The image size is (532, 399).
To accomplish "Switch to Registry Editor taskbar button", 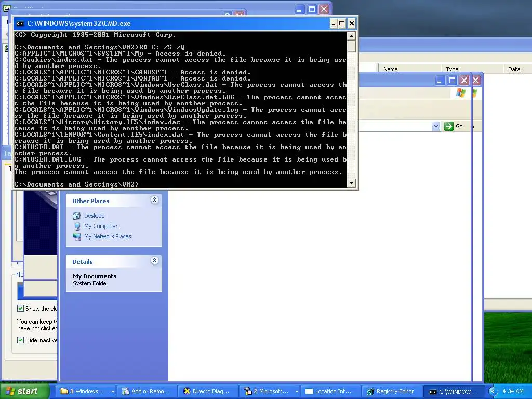I will [x=392, y=391].
